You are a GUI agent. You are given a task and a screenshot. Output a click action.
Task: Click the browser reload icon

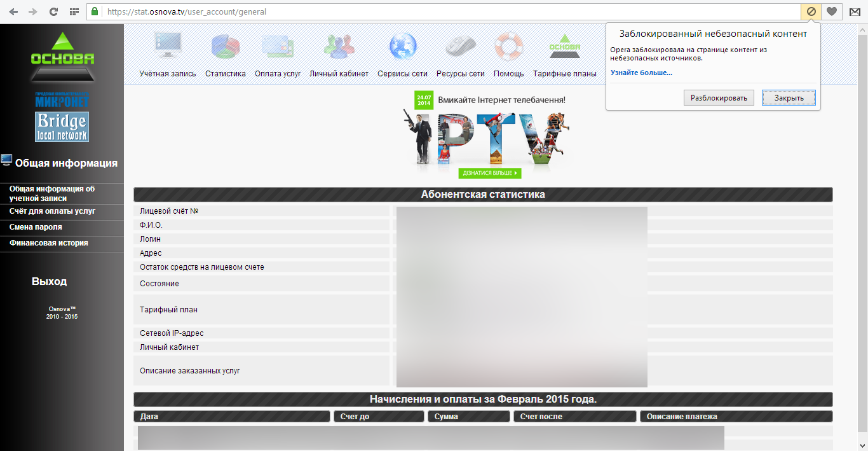point(54,11)
